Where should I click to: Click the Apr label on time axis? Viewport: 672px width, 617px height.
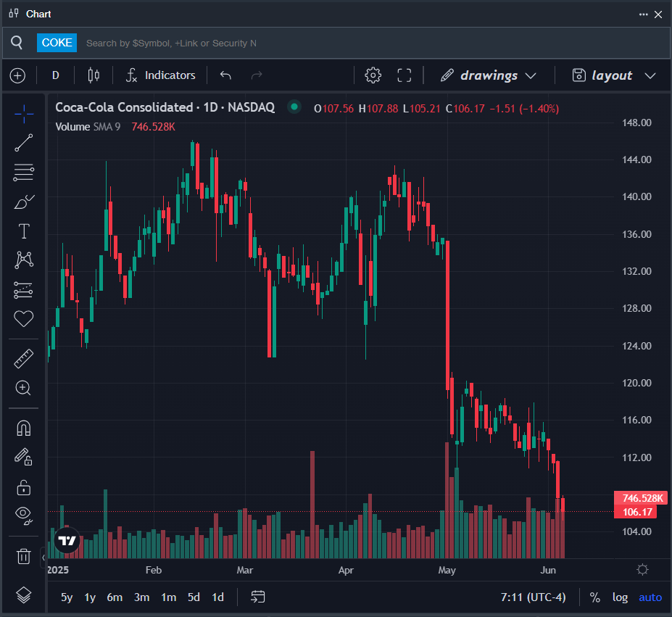click(346, 571)
